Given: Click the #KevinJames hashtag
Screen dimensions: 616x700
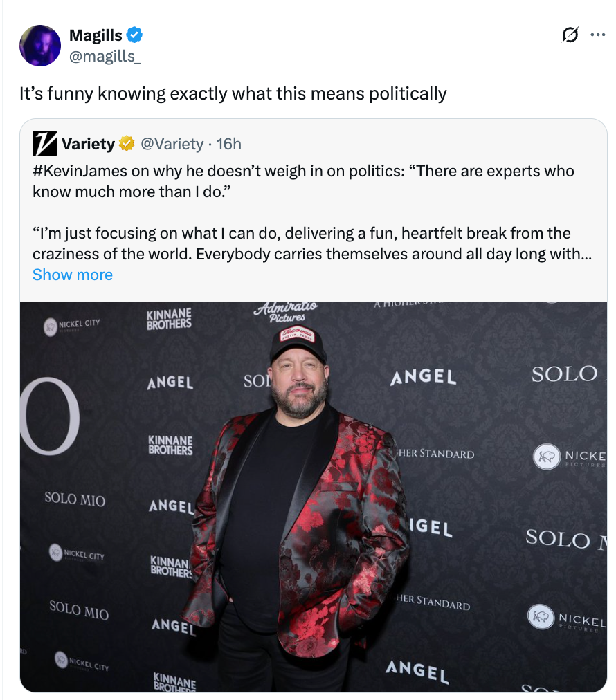Looking at the screenshot, I should pyautogui.click(x=80, y=171).
